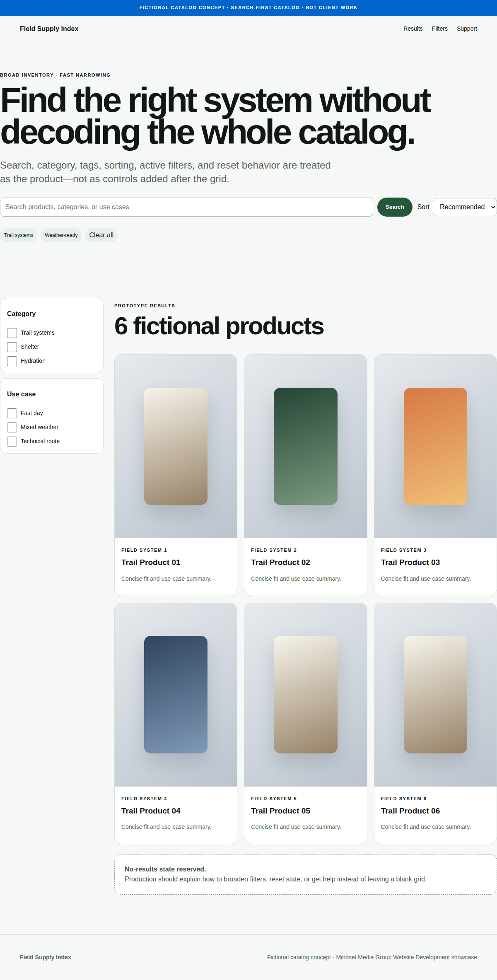Image resolution: width=497 pixels, height=980 pixels.
Task: Check the Trail systems category checkbox
Action: pyautogui.click(x=12, y=333)
